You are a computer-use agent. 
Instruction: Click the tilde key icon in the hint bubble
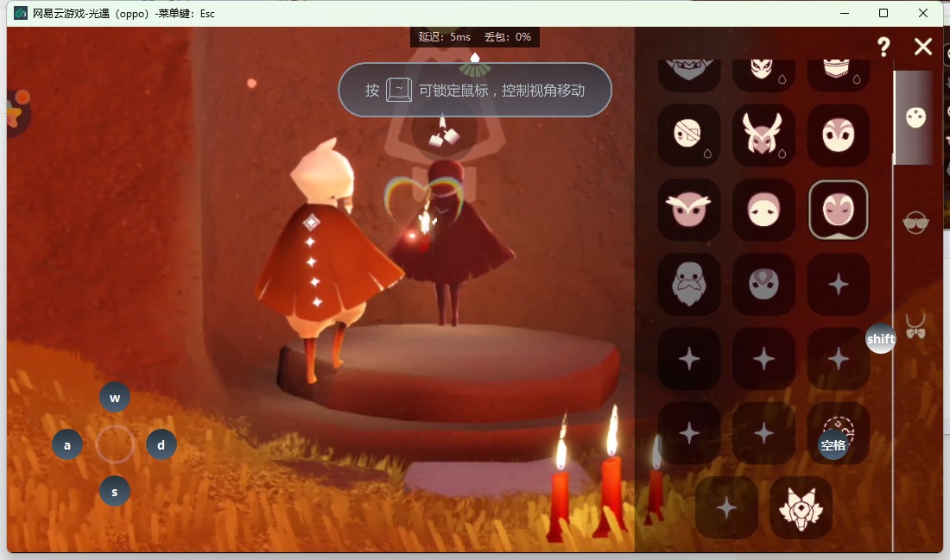point(399,91)
